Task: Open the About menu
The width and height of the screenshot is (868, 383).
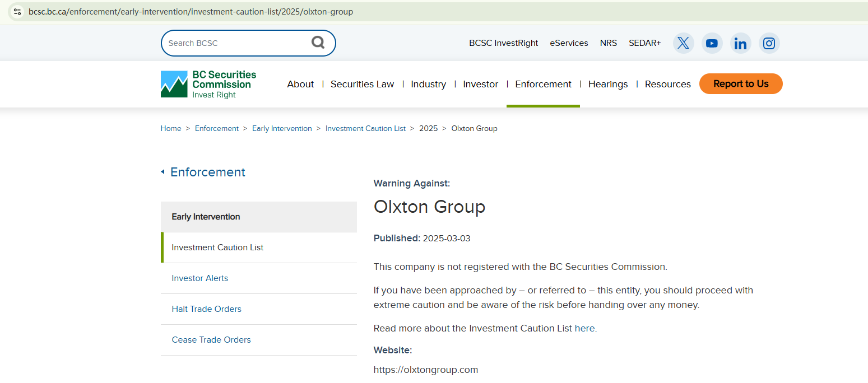Action: [300, 84]
